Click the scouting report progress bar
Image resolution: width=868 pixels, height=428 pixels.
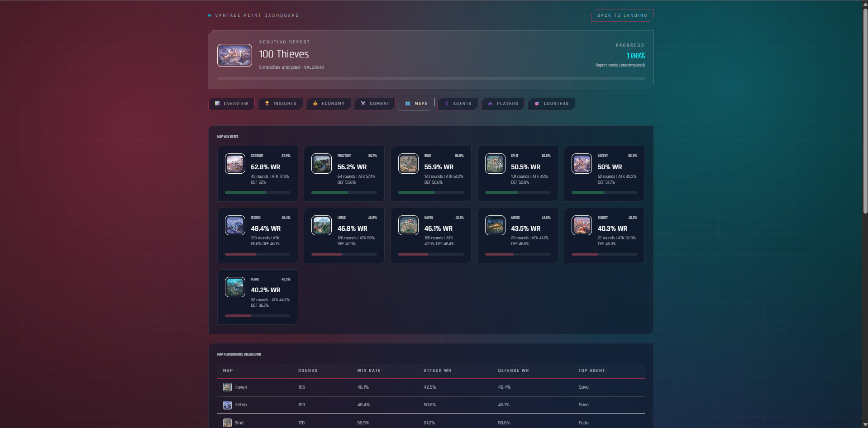431,79
